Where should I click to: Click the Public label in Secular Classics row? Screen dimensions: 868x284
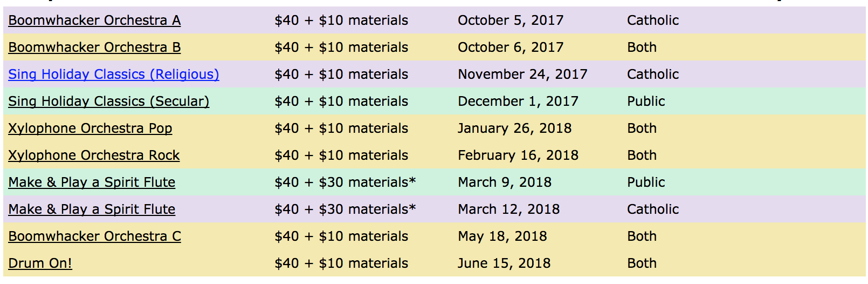646,102
